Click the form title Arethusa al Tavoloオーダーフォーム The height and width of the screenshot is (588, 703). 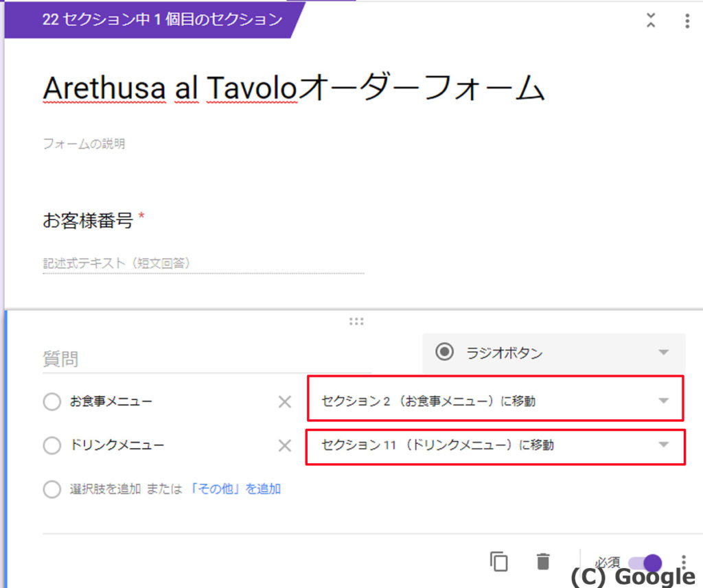[294, 87]
